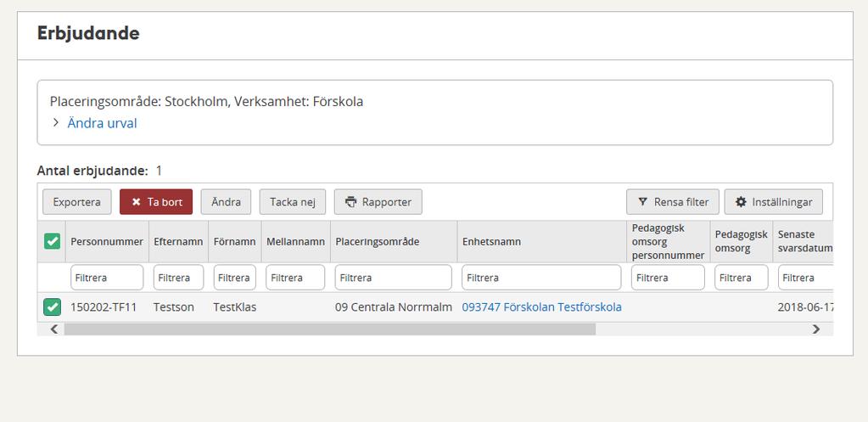Focus the Placeringsområde filter field

[393, 278]
